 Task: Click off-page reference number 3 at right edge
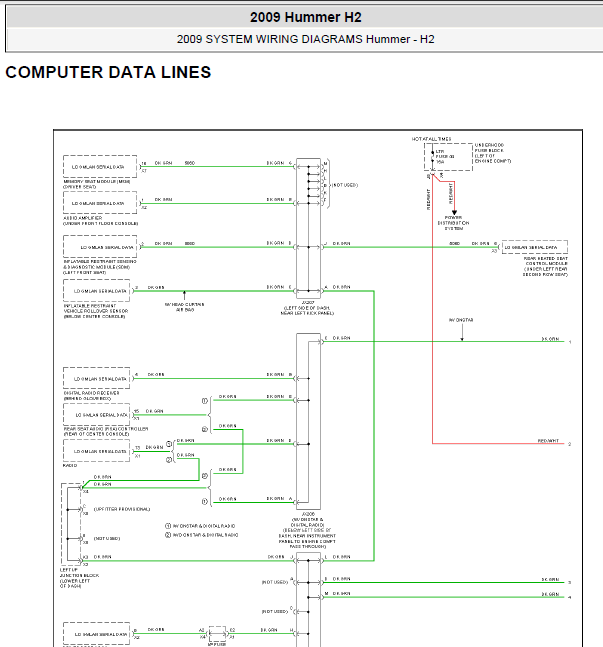[x=570, y=583]
